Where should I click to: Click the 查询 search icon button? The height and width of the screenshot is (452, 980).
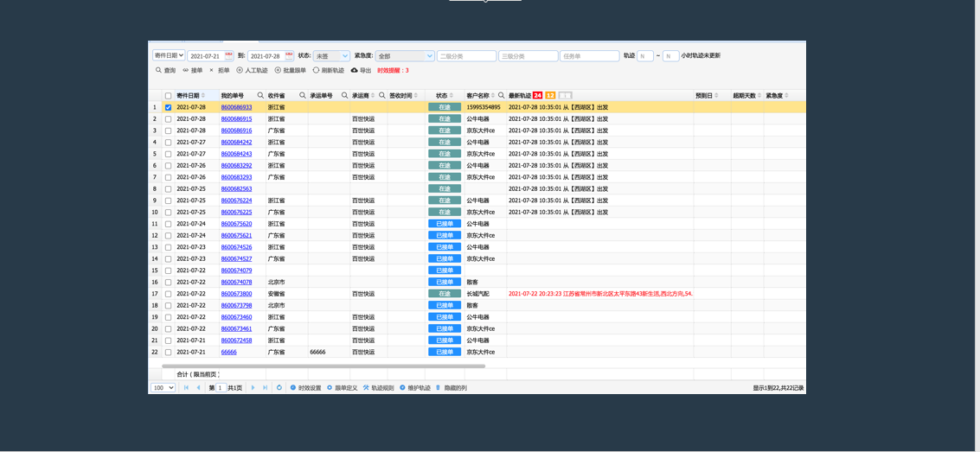[x=159, y=71]
